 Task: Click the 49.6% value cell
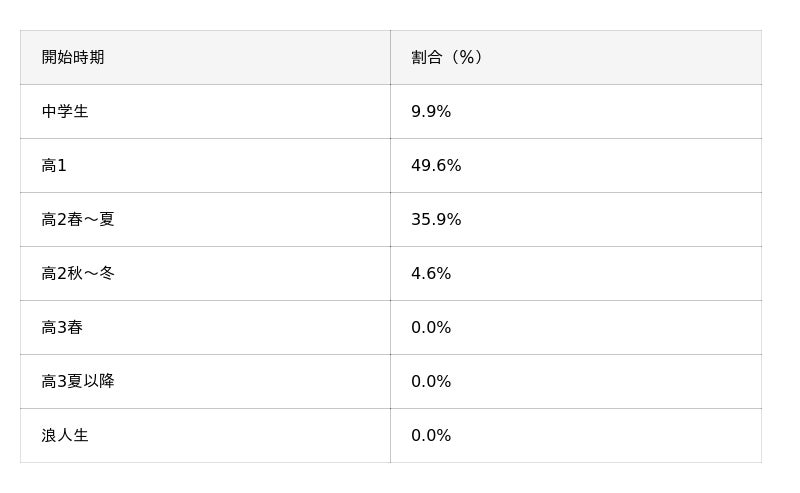(x=436, y=166)
